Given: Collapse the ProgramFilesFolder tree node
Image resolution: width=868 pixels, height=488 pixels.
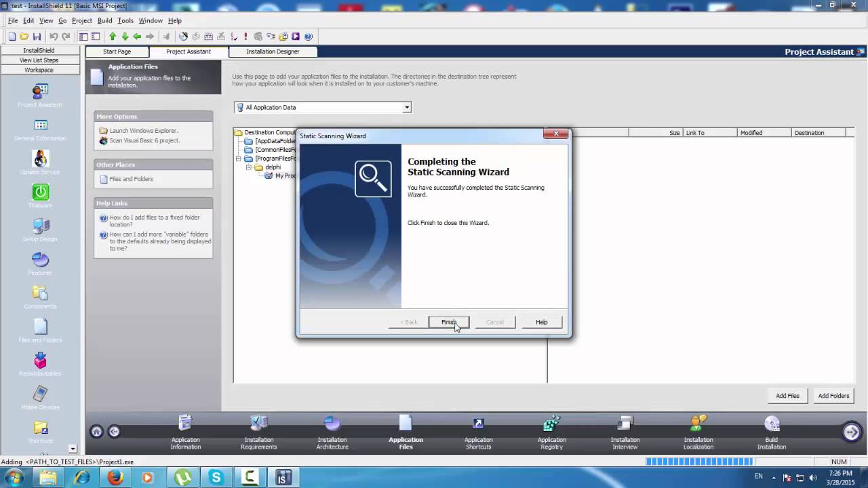Looking at the screenshot, I should coord(239,159).
